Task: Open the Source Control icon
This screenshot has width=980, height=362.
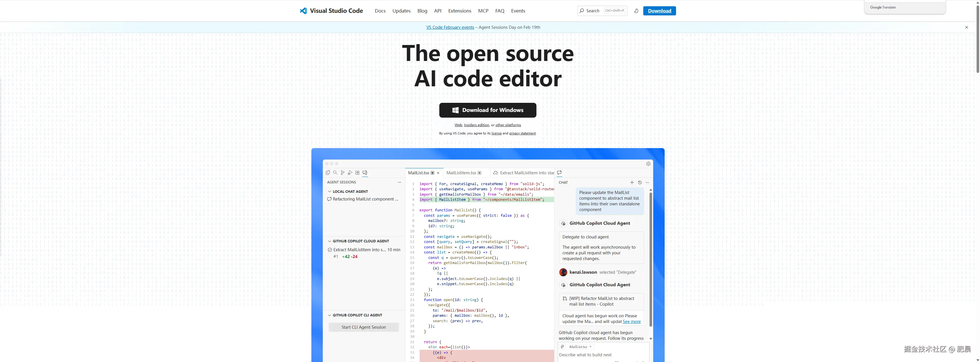Action: point(342,173)
